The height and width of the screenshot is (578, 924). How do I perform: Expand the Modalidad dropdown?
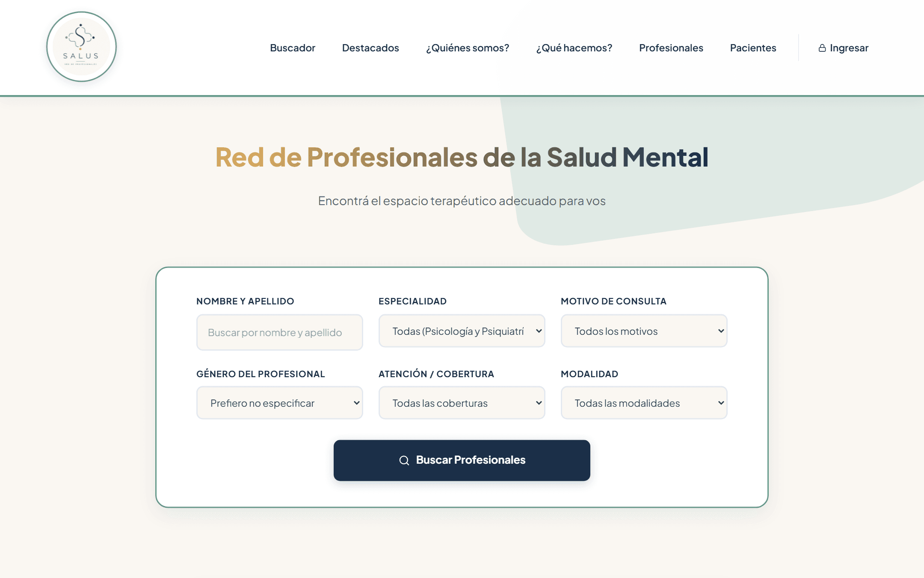(x=644, y=403)
